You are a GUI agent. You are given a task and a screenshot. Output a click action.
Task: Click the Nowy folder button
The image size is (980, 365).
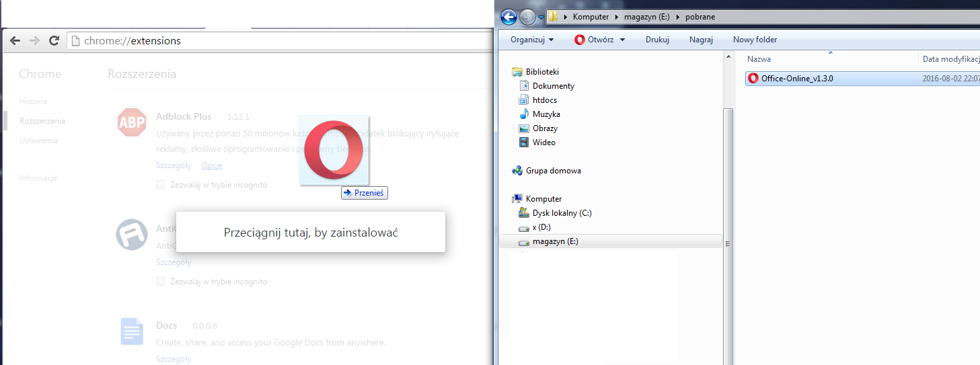(755, 40)
